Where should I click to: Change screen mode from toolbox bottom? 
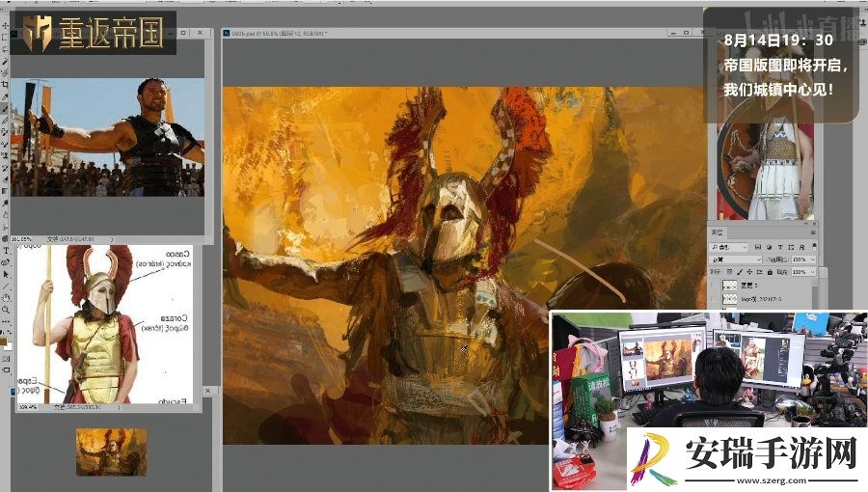click(7, 369)
